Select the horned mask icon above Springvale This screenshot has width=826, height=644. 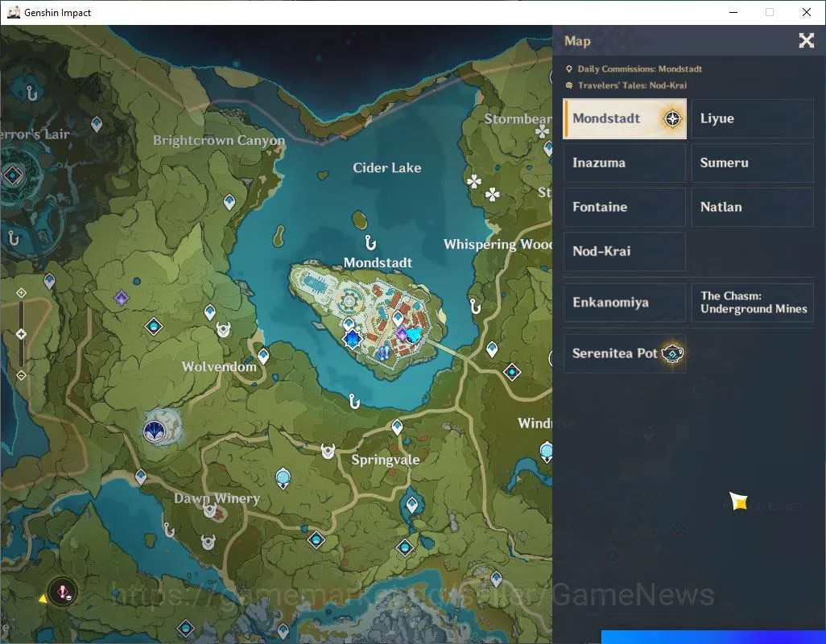click(328, 451)
